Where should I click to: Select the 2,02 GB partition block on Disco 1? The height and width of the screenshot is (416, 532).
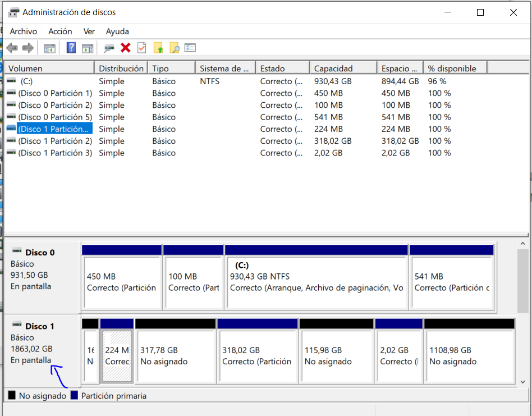(398, 351)
